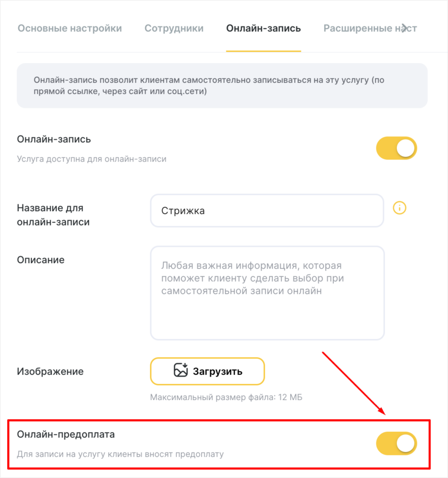This screenshot has height=478, width=448.
Task: Go to the Расширенные настройки tab
Action: pos(370,28)
